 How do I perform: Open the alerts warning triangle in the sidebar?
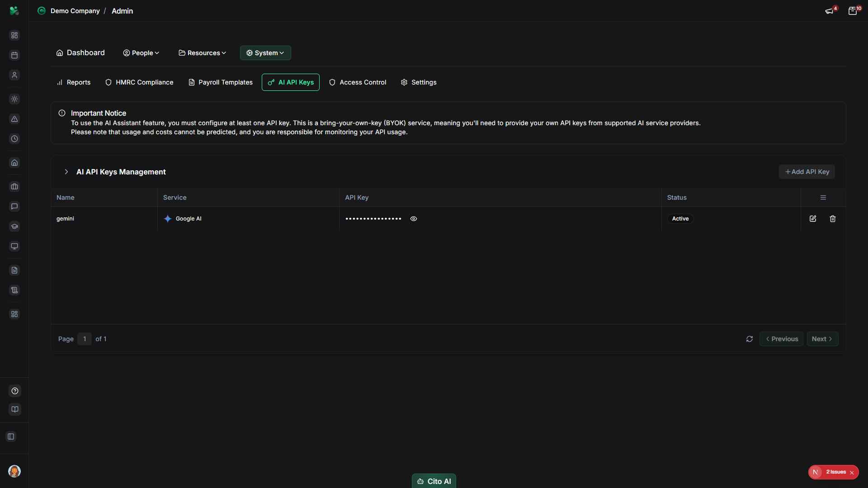(14, 119)
